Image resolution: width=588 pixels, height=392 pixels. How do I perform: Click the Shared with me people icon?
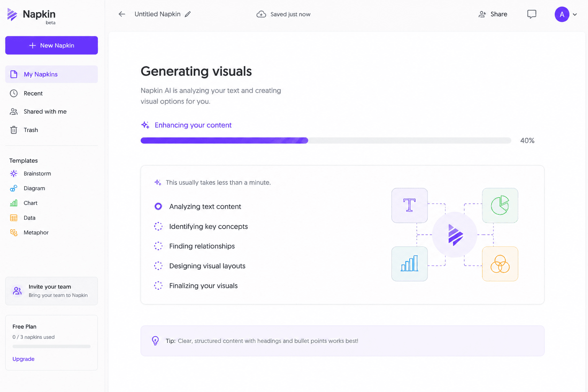14,111
